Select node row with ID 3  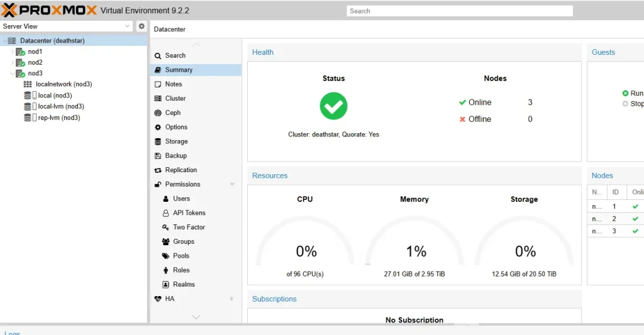coord(616,231)
